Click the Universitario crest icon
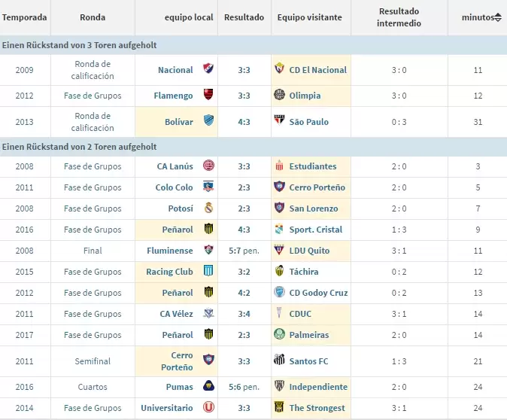Image resolution: width=507 pixels, height=420 pixels. [x=208, y=408]
